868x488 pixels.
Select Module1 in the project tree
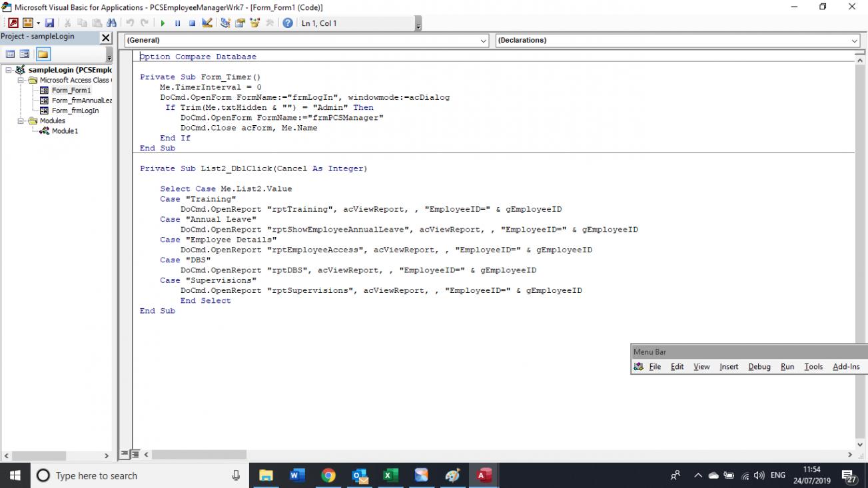coord(65,131)
